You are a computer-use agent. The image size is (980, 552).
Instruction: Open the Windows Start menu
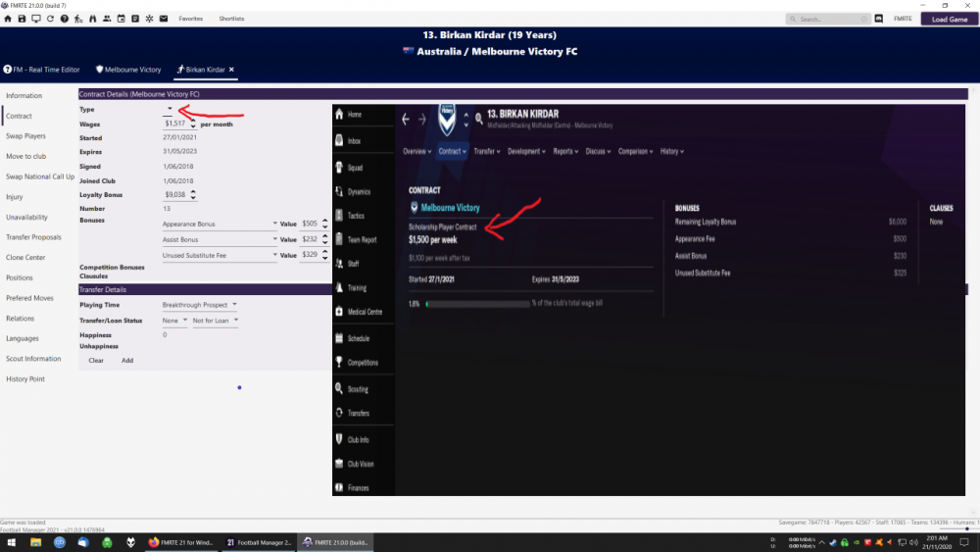11,542
